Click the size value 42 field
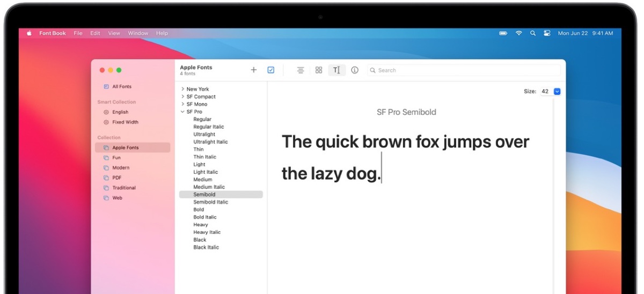Viewport: 644px width, 294px height. coord(545,92)
